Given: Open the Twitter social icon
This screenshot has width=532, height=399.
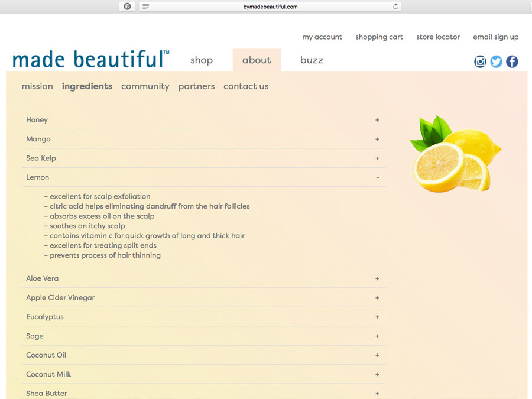Looking at the screenshot, I should pyautogui.click(x=496, y=61).
